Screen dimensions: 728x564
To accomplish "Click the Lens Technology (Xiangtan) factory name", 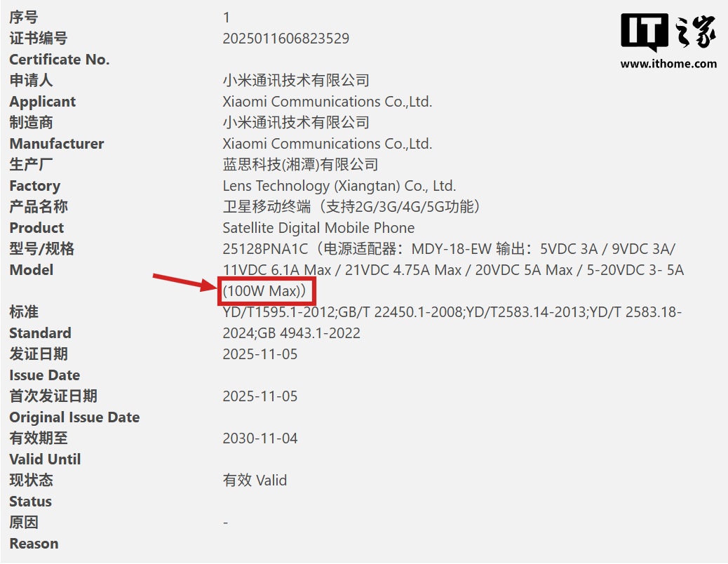I will 339,186.
